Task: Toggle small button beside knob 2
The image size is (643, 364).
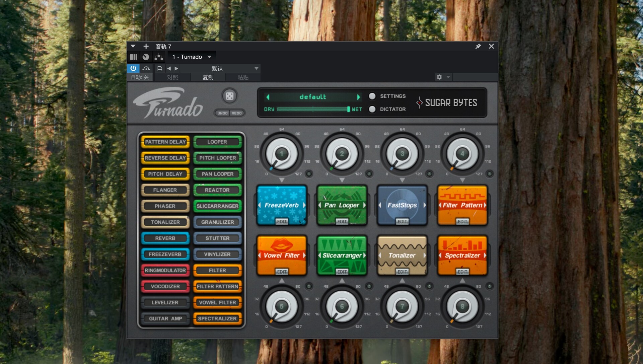Action: (369, 173)
